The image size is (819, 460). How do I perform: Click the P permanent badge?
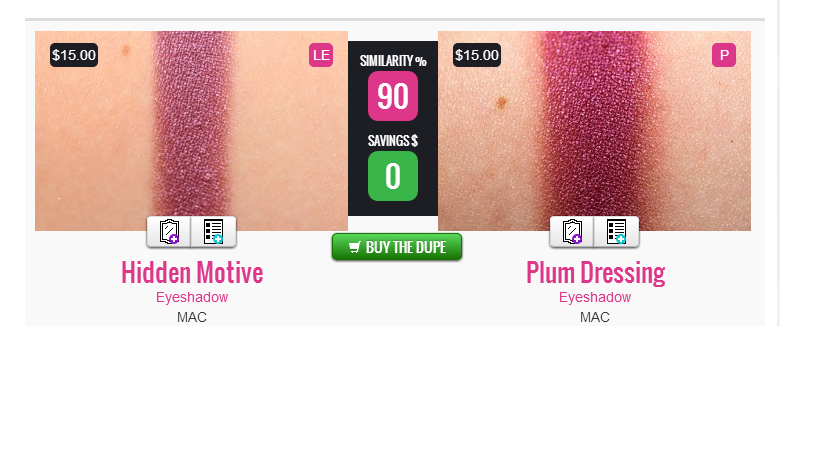(x=724, y=55)
